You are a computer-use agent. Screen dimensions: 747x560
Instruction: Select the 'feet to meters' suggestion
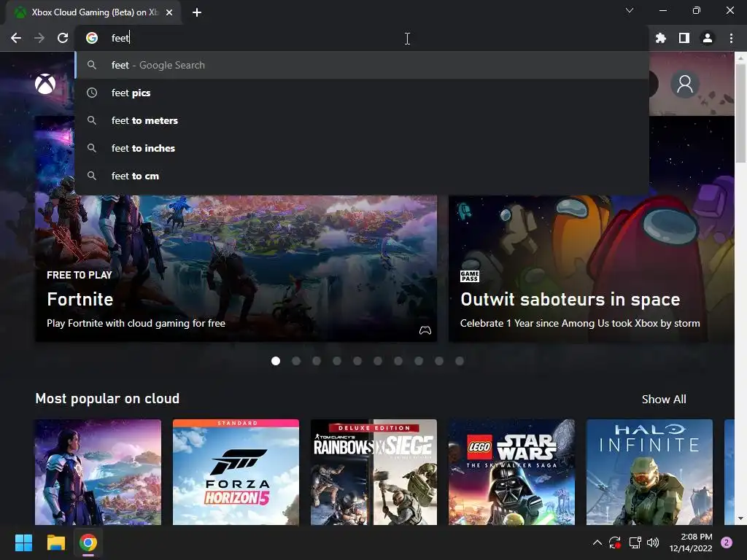click(362, 120)
